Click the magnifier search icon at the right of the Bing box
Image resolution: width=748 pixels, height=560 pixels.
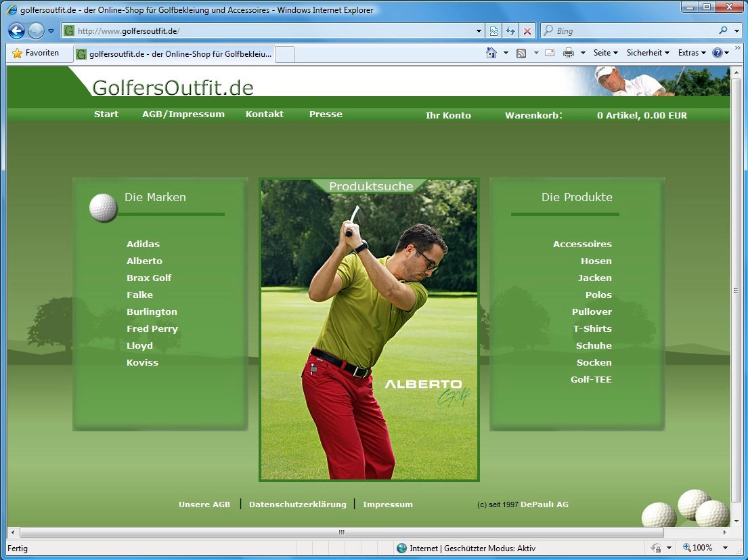(x=723, y=30)
